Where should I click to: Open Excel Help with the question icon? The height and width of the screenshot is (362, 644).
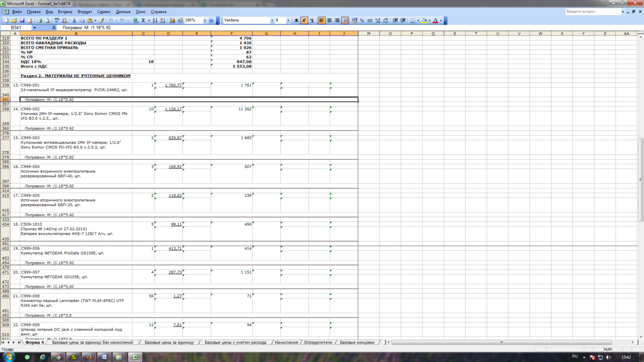click(x=212, y=20)
